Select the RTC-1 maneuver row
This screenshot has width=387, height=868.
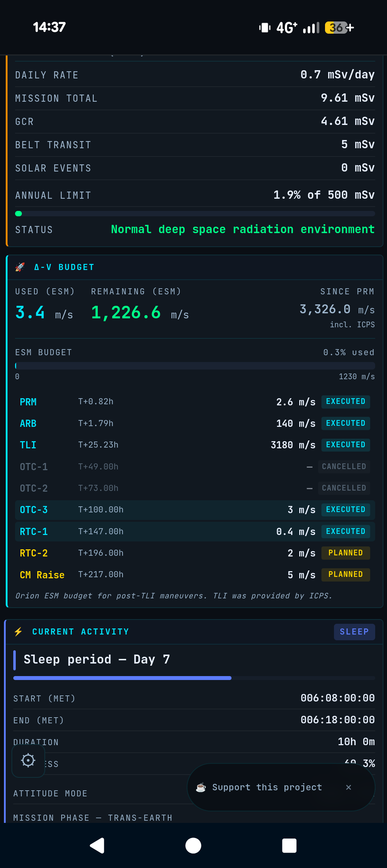pos(195,531)
